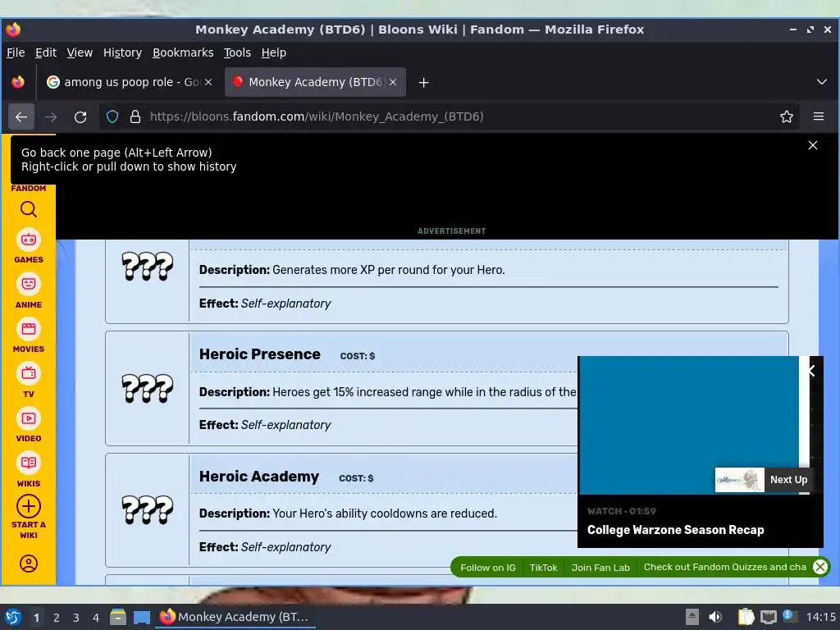840x630 pixels.
Task: Click the URL address bar
Action: (449, 116)
